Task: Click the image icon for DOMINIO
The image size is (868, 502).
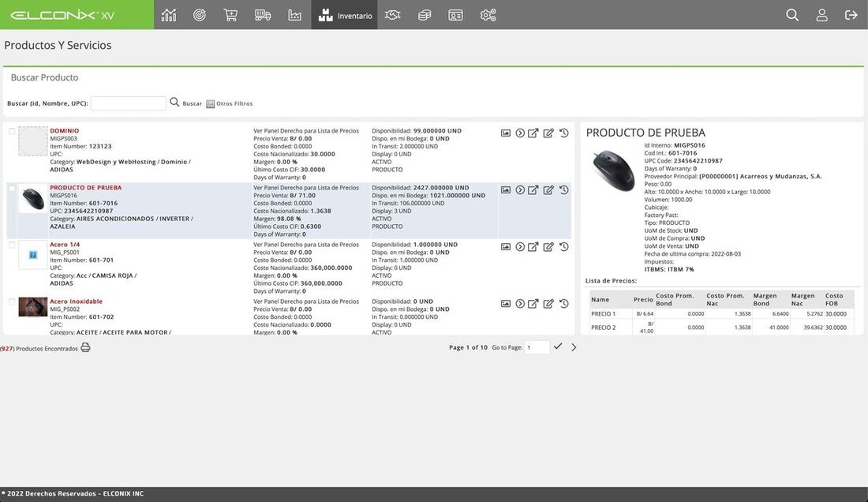Action: 505,133
